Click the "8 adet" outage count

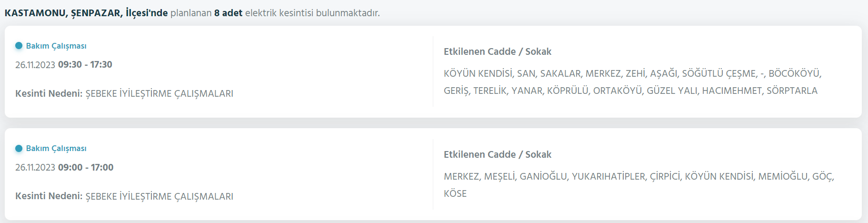(x=228, y=13)
